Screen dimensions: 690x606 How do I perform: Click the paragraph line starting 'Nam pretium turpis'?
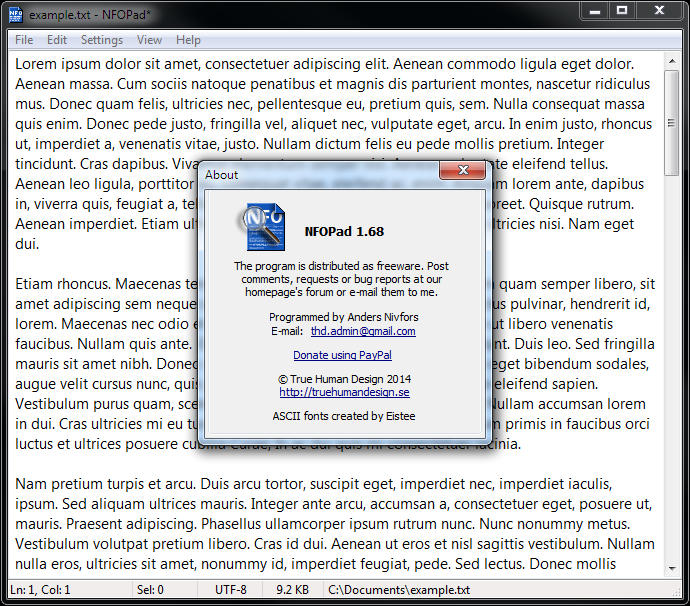[313, 484]
